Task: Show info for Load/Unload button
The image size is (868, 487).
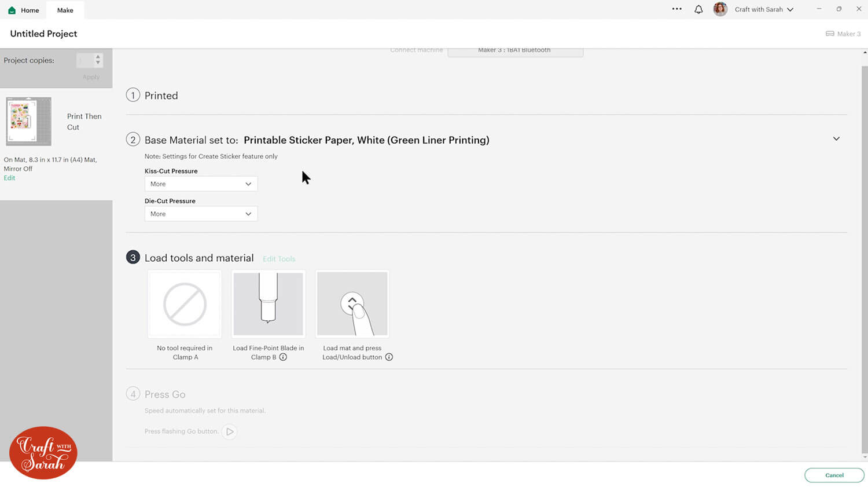Action: 389,357
